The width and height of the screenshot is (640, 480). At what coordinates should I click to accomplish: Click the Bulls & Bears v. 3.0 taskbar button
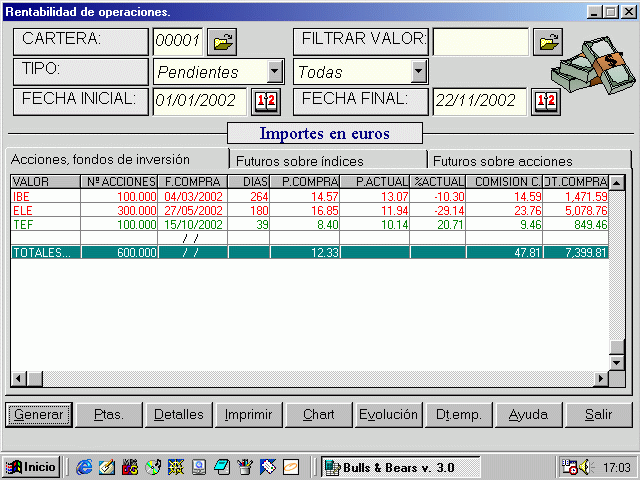[401, 467]
